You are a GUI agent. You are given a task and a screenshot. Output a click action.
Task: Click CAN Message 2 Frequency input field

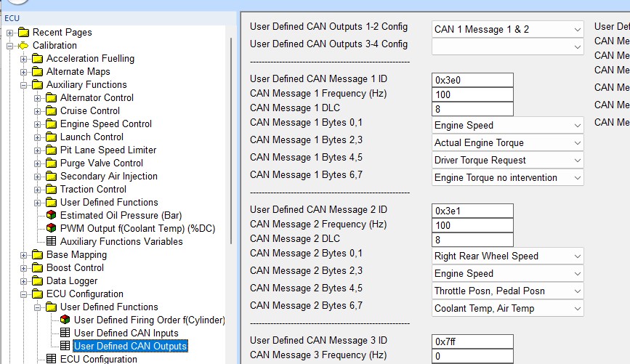point(472,226)
